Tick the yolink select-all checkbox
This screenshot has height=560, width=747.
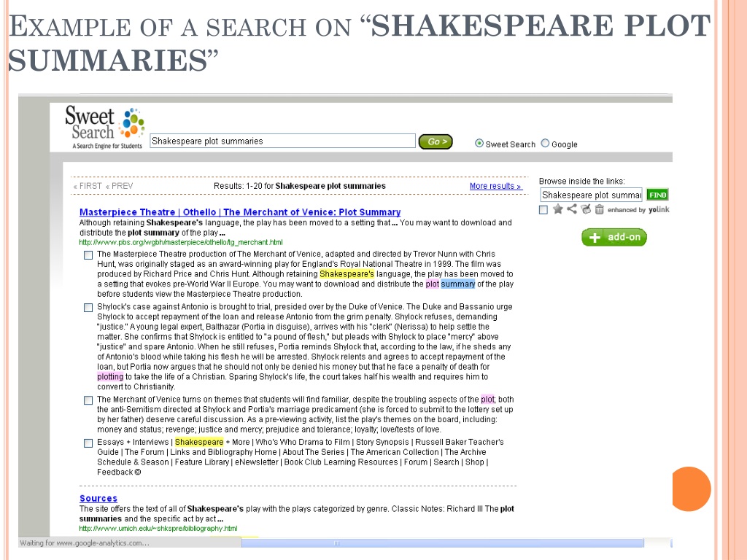coord(543,210)
